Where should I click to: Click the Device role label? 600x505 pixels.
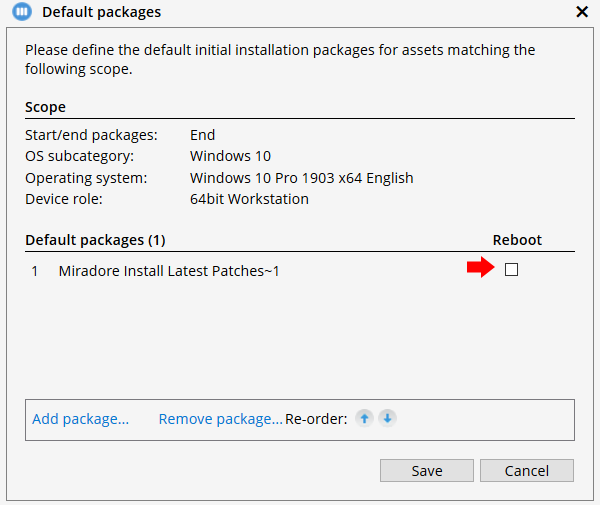pos(64,199)
